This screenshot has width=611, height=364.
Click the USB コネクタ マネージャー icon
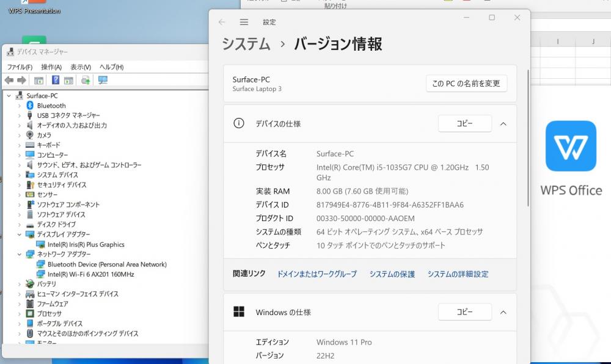(30, 115)
